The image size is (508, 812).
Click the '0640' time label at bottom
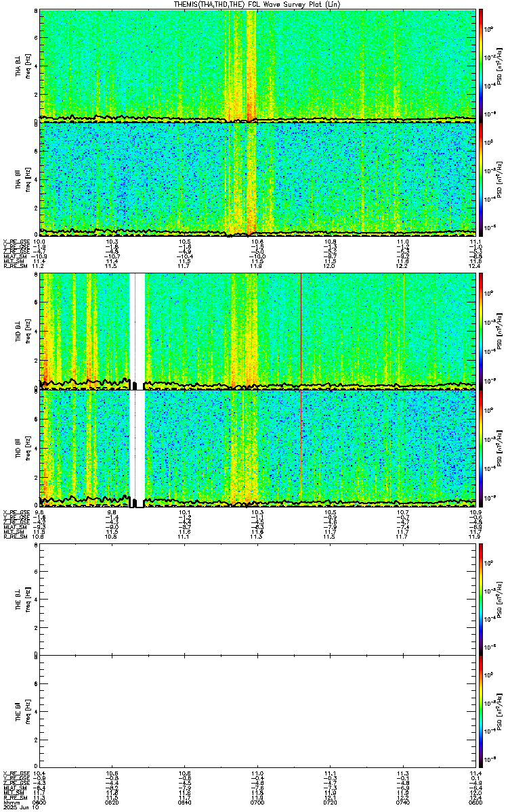[x=185, y=803]
